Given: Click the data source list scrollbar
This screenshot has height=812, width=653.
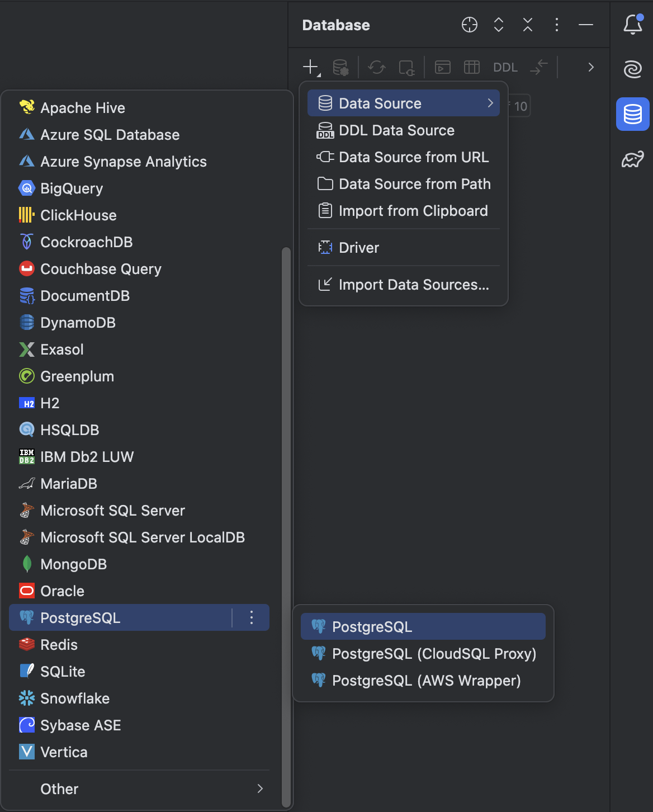Looking at the screenshot, I should [x=286, y=527].
